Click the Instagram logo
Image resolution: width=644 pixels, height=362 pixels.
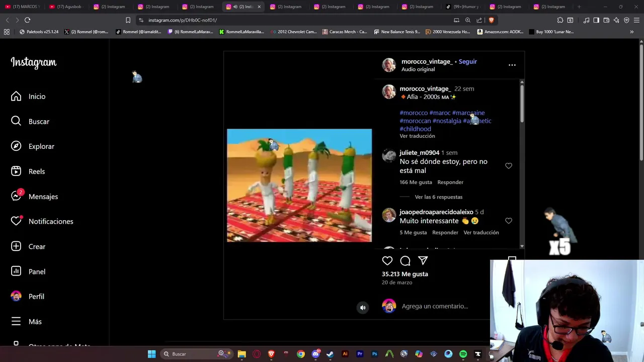34,62
